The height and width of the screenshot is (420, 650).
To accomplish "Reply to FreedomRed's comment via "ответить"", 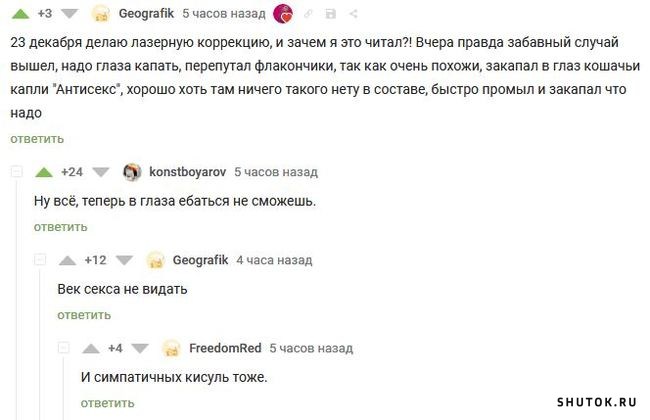I will point(107,403).
